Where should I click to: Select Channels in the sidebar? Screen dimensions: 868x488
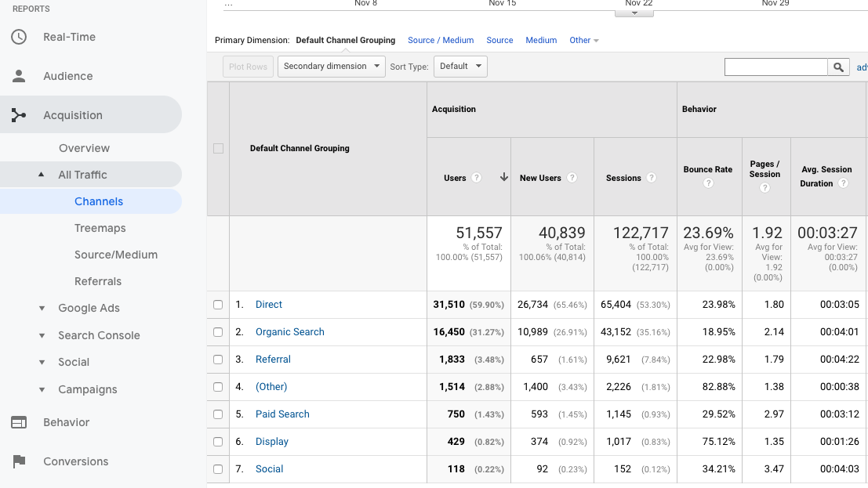coord(99,201)
